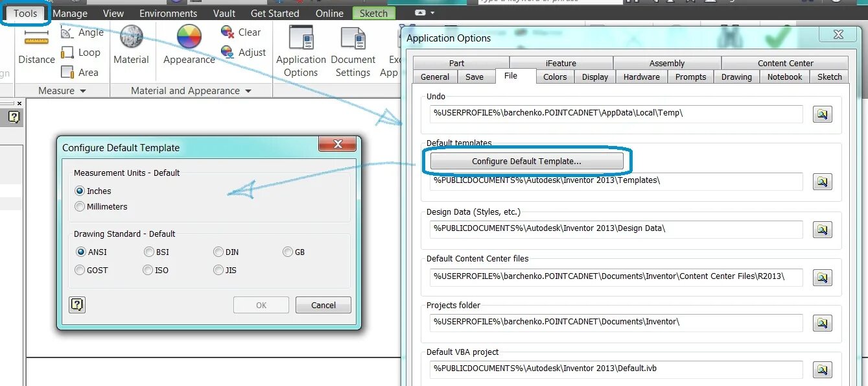Open the Appearance browser
Viewport: 868px width, 386px height.
click(189, 45)
